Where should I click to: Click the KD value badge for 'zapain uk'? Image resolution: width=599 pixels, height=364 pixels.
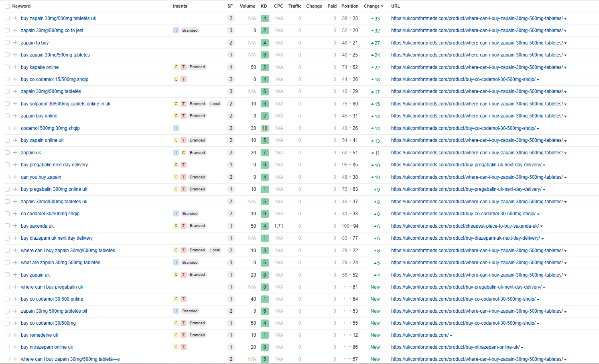point(264,153)
